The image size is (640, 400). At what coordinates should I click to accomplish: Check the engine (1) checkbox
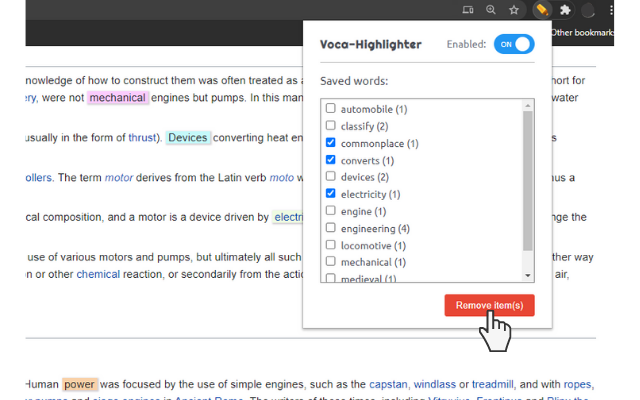331,211
